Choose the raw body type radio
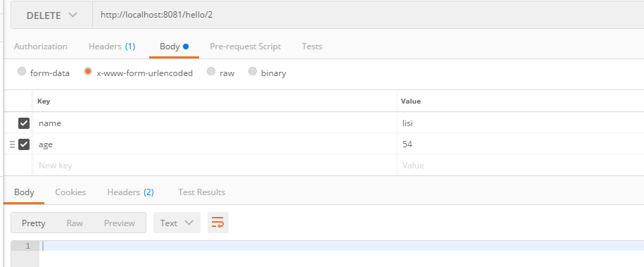The image size is (644, 267). (x=211, y=72)
